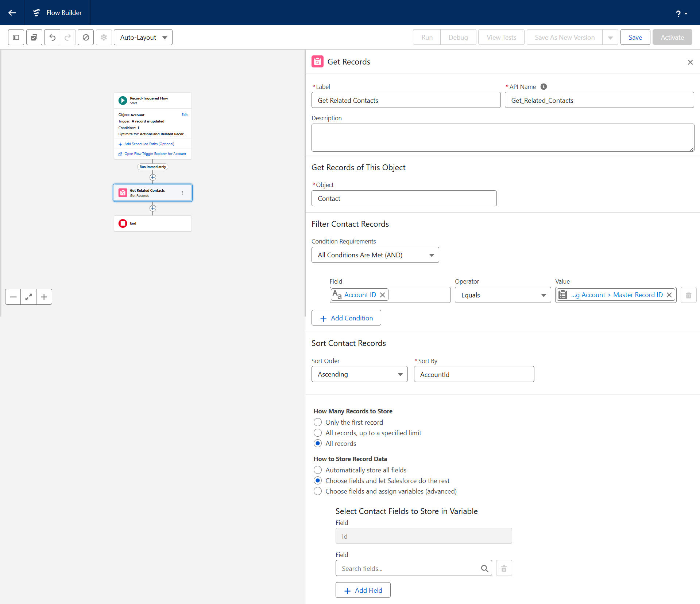The image size is (700, 604).
Task: Click the Debug button
Action: (458, 37)
